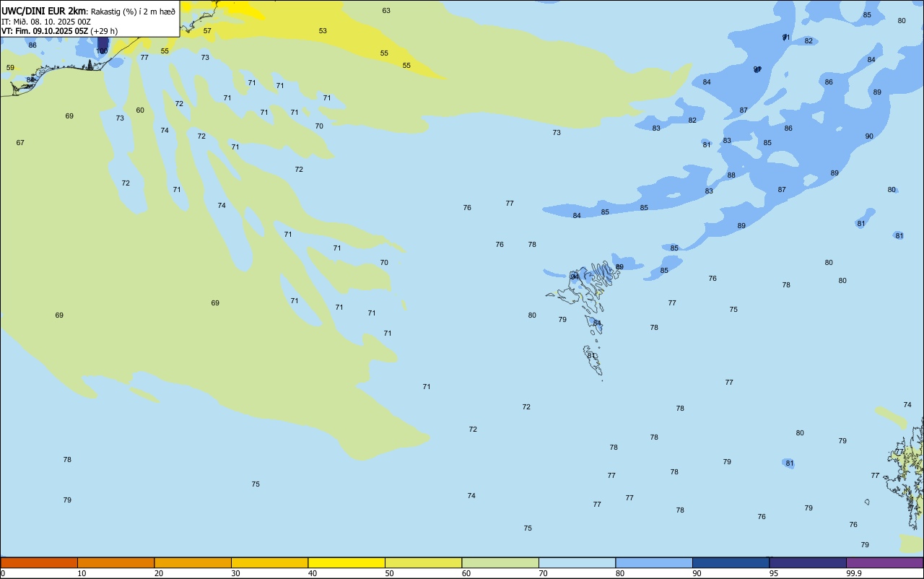This screenshot has width=924, height=579.
Task: Click the humidity value 67 on the map
Action: pos(20,142)
